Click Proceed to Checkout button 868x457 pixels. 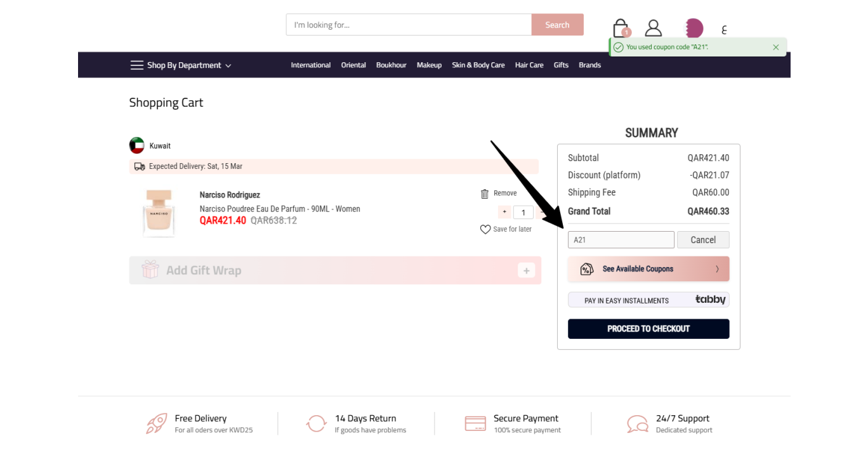[648, 329]
